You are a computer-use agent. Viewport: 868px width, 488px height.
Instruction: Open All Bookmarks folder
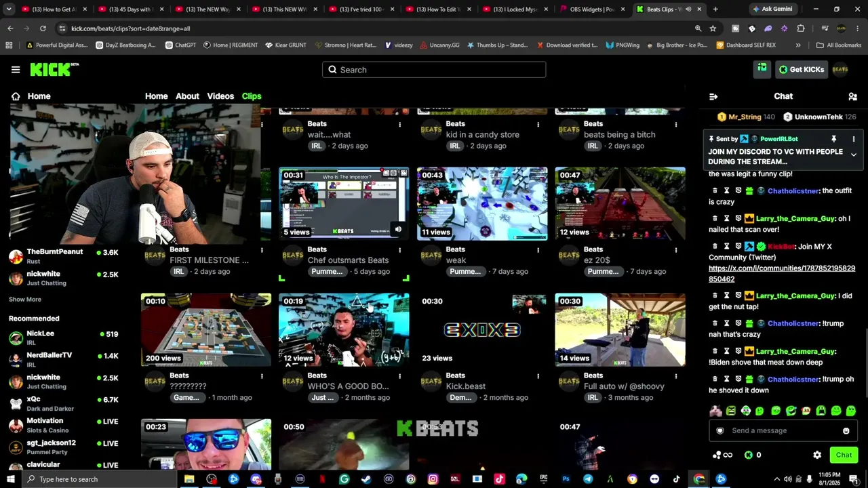coord(838,45)
